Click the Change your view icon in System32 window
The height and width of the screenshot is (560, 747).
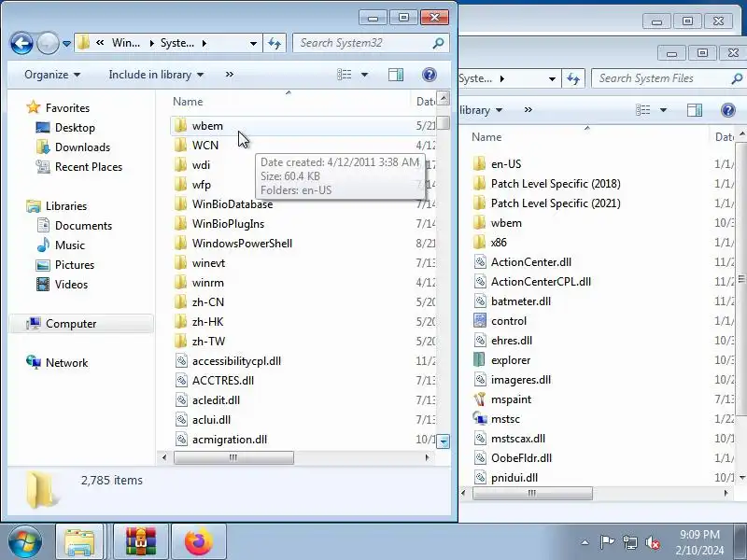click(344, 75)
